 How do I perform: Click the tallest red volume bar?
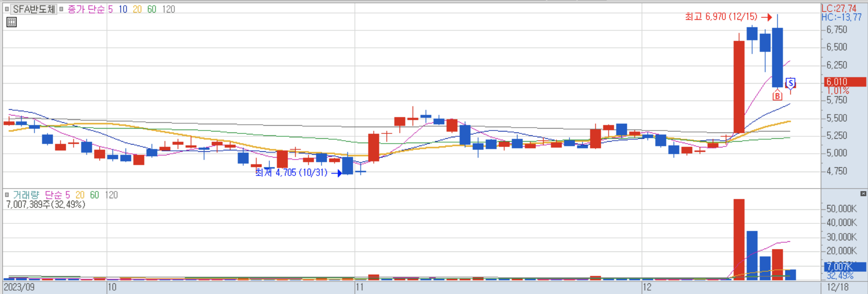pyautogui.click(x=739, y=239)
